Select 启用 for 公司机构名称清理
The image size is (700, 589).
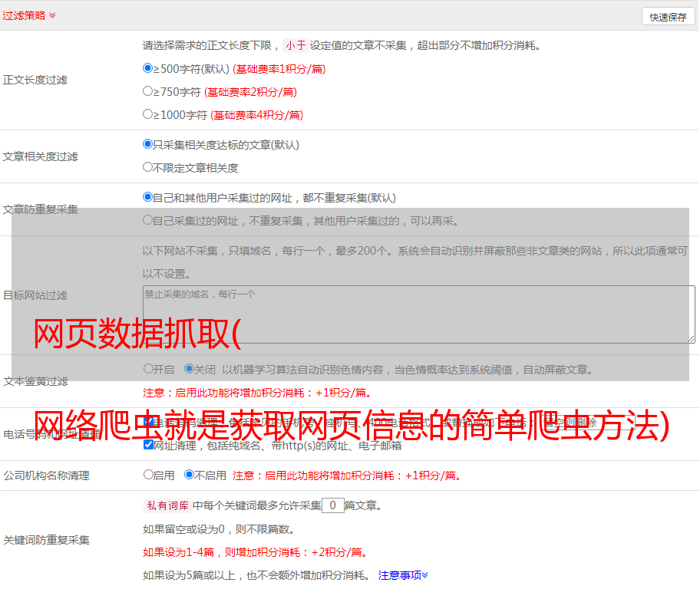148,474
